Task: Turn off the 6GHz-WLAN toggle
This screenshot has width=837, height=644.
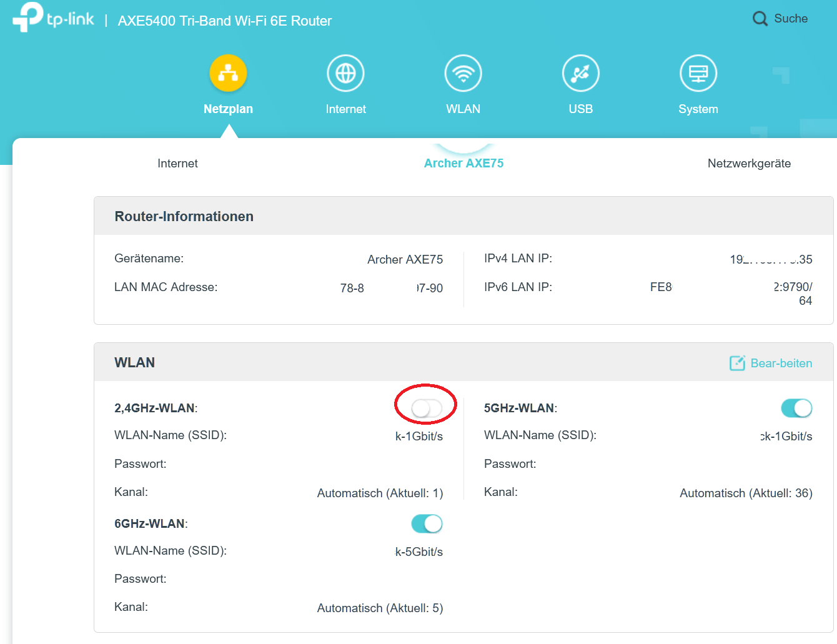Action: pos(427,523)
